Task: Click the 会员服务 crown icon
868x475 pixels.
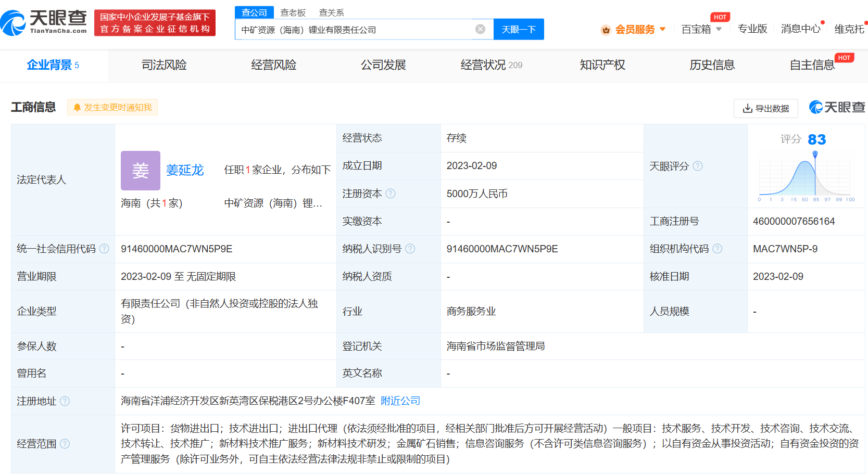Action: (606, 30)
